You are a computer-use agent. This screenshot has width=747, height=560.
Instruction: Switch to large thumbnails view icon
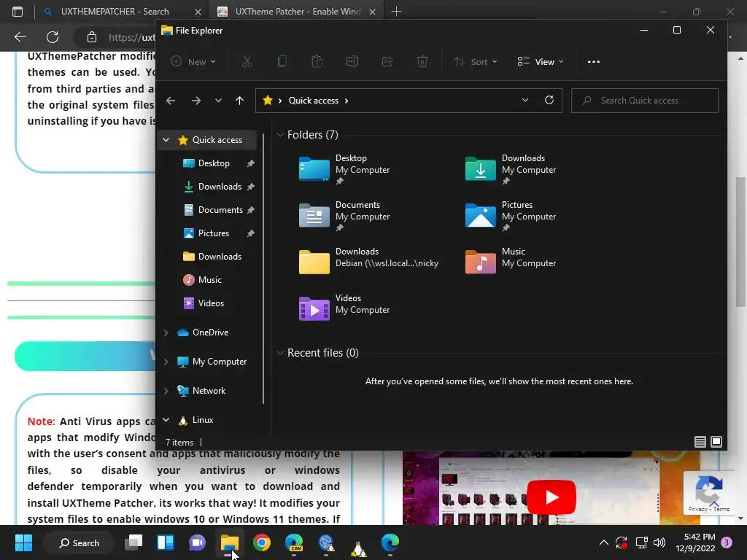click(716, 442)
